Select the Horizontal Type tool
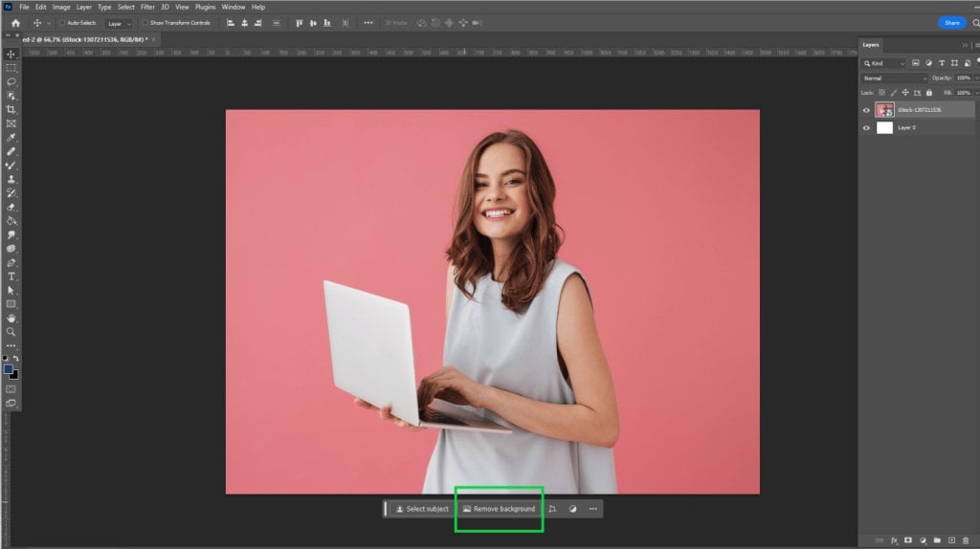Viewport: 980px width, 549px height. [x=11, y=276]
